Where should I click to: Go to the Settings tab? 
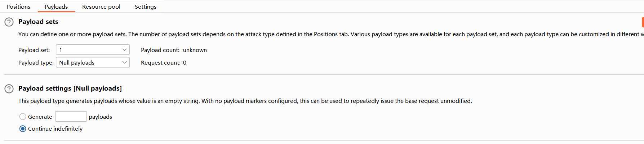click(x=146, y=6)
